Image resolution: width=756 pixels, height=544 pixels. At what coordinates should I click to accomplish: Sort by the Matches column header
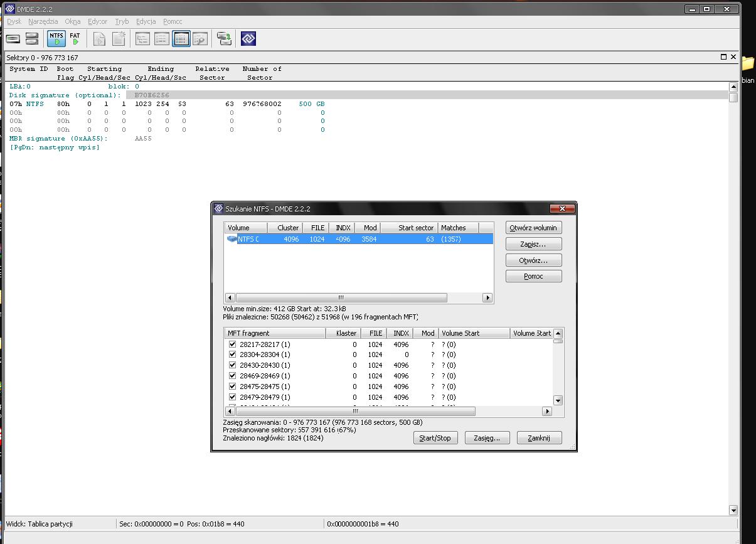pos(458,228)
